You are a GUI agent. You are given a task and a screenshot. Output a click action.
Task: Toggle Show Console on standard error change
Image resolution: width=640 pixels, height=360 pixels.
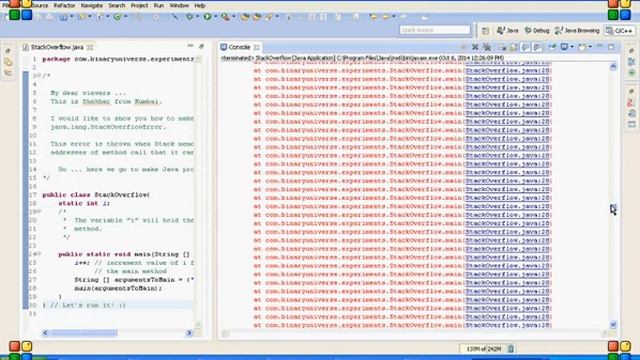[x=538, y=47]
